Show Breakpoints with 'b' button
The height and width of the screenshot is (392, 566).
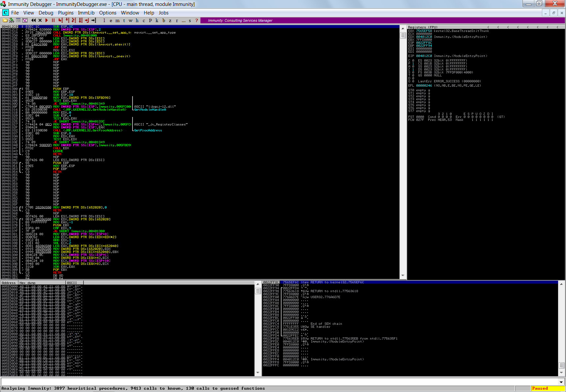164,20
